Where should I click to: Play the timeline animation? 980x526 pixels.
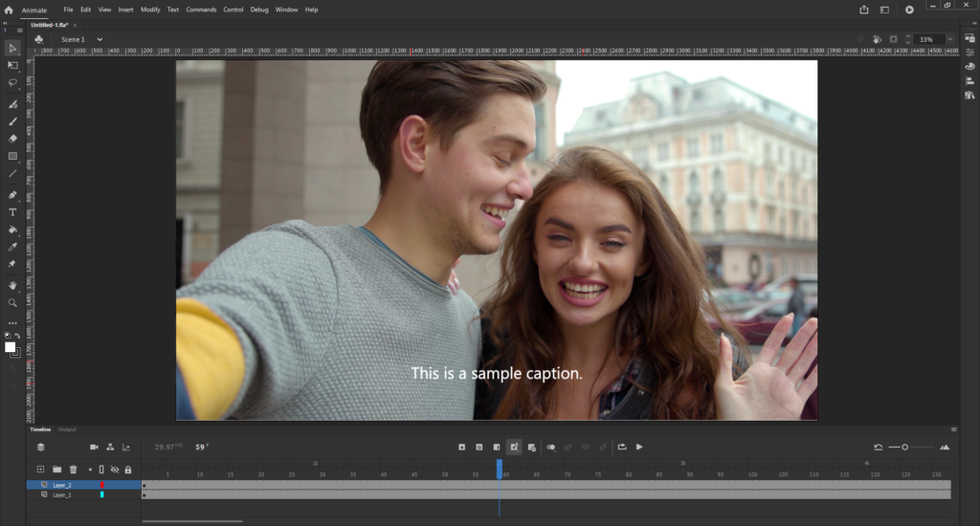coord(639,447)
